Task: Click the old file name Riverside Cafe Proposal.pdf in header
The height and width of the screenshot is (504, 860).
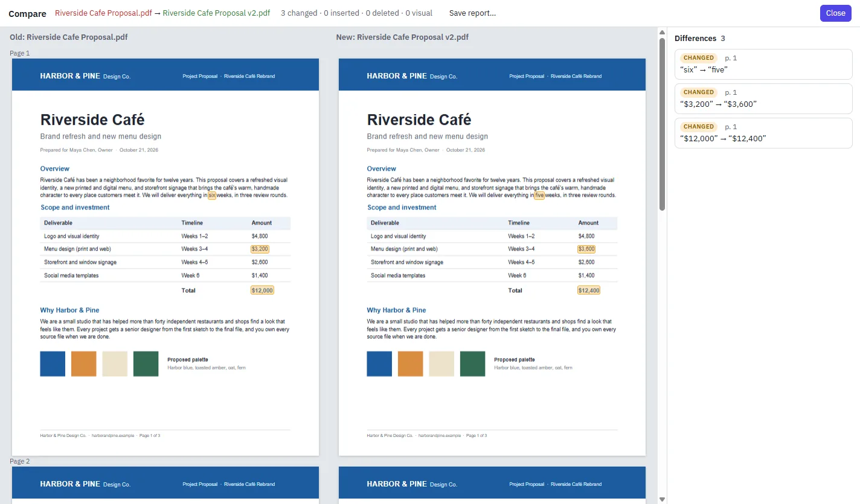Action: (103, 13)
